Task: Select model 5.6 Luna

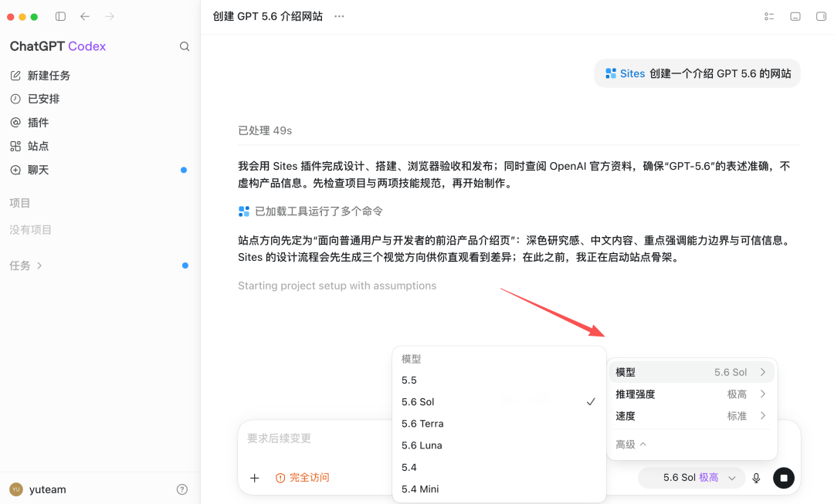Action: tap(499, 445)
